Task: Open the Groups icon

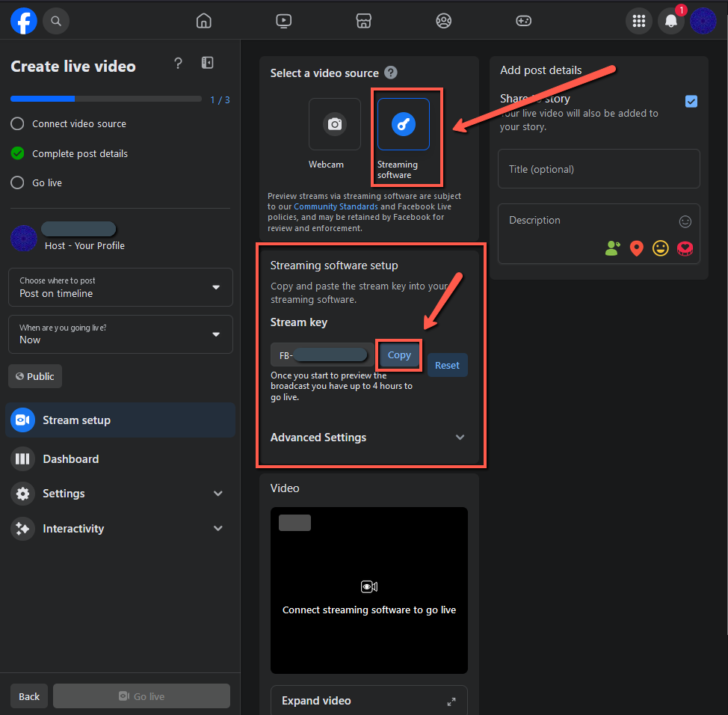Action: click(444, 21)
